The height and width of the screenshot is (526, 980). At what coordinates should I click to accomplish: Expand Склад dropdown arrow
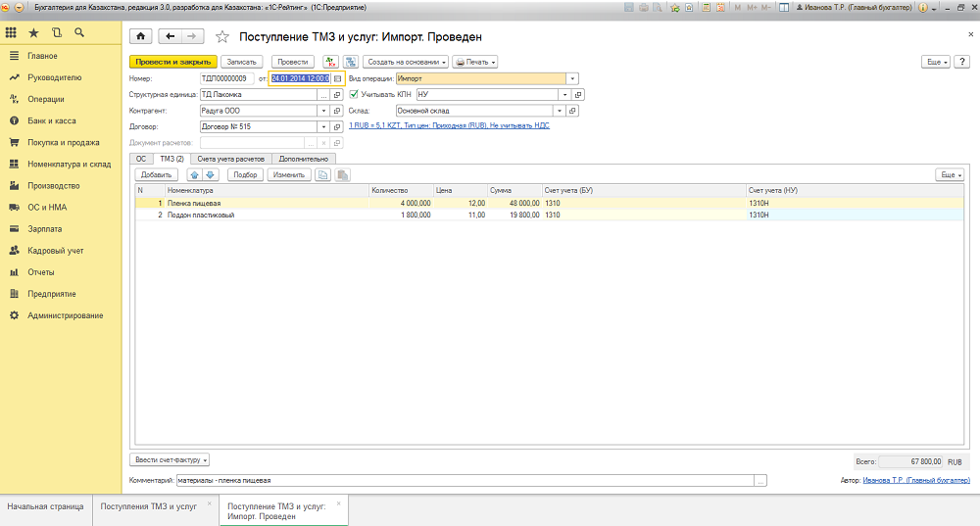[x=560, y=111]
